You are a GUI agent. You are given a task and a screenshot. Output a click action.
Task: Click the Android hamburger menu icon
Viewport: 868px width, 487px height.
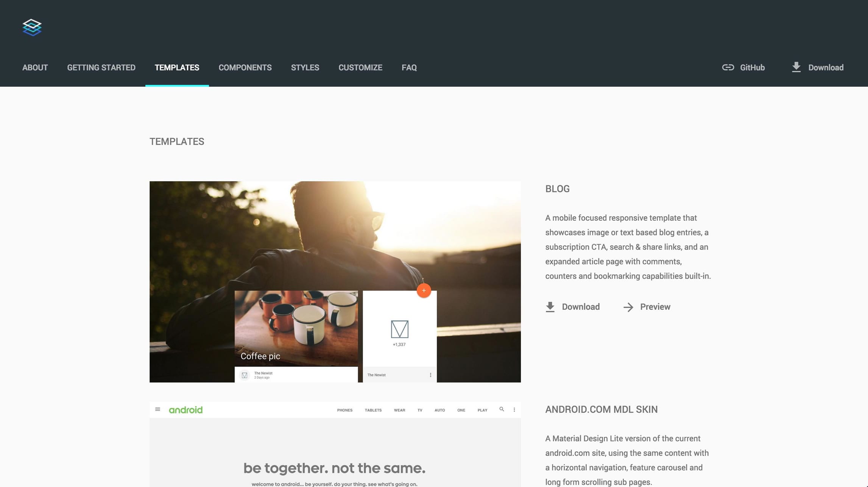click(157, 409)
